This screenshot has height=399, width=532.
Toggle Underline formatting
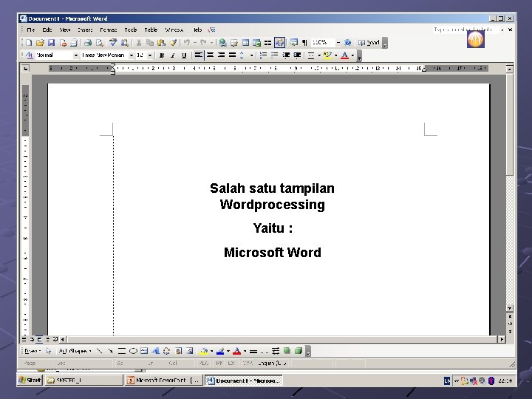(184, 55)
